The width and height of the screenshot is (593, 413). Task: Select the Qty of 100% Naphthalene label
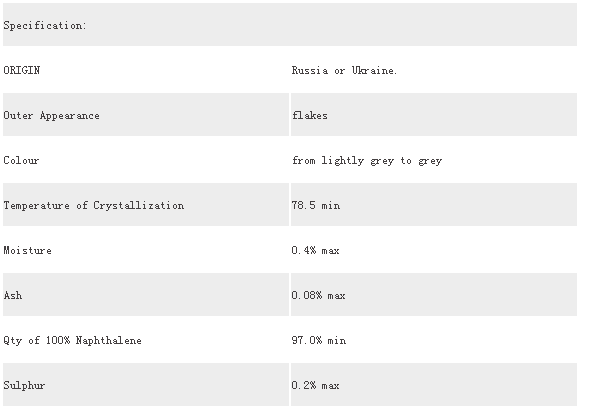click(x=73, y=340)
